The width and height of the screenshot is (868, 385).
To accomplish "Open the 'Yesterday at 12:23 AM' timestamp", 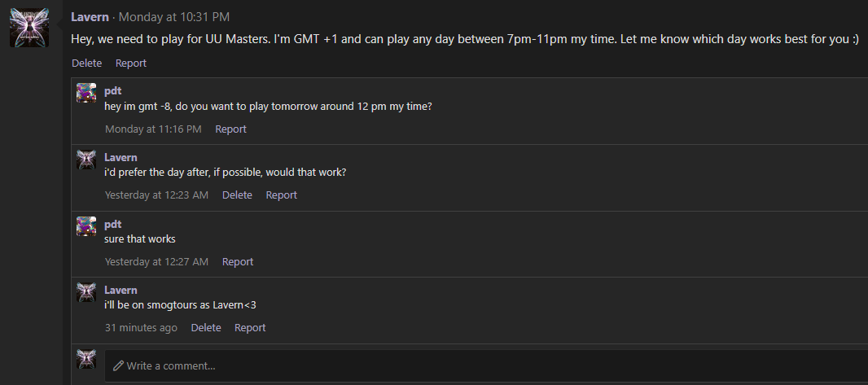I will point(156,195).
